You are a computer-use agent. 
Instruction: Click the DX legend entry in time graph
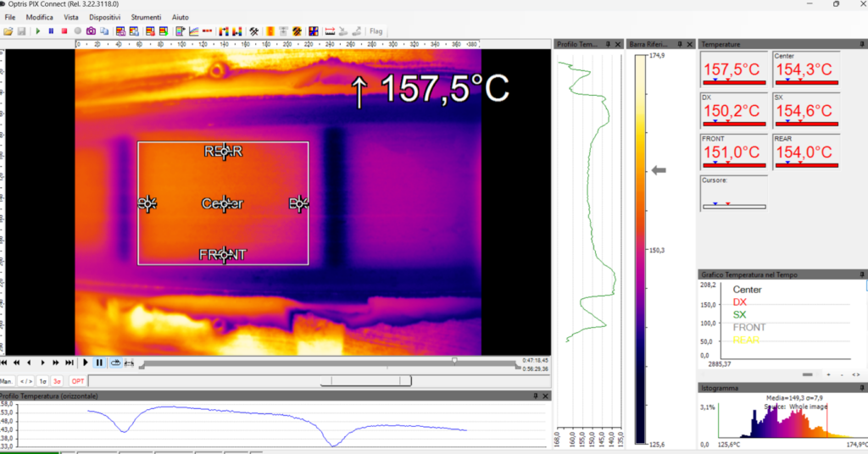(739, 302)
